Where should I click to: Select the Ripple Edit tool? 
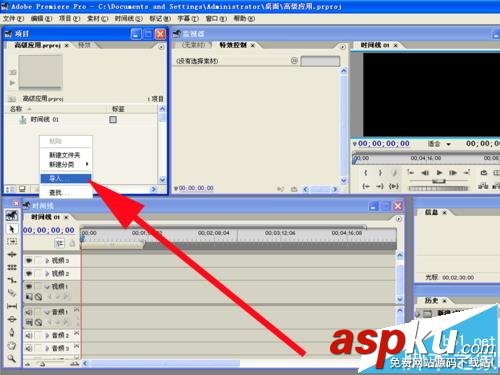coord(12,255)
